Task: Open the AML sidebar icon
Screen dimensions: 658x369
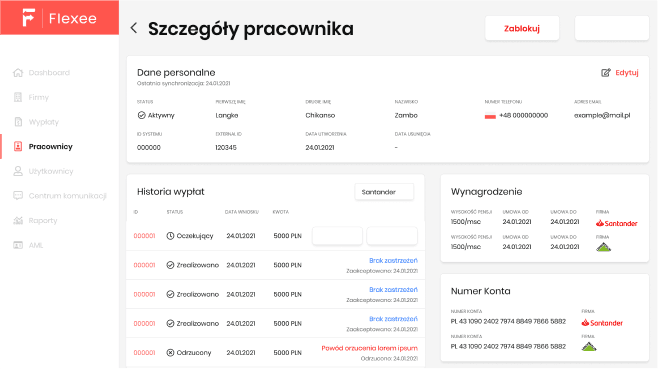Action: (18, 245)
